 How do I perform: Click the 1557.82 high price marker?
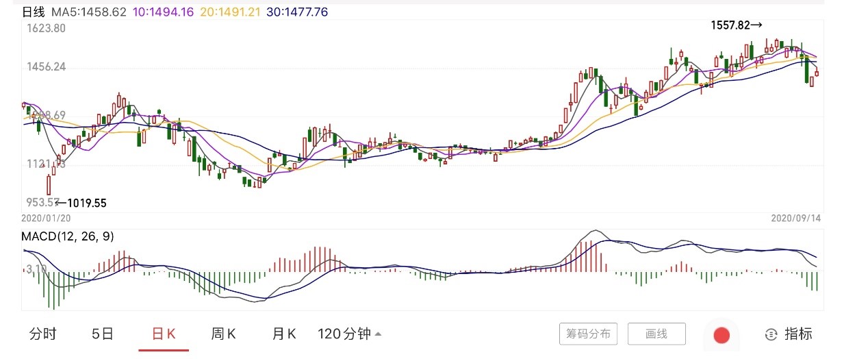(x=737, y=25)
